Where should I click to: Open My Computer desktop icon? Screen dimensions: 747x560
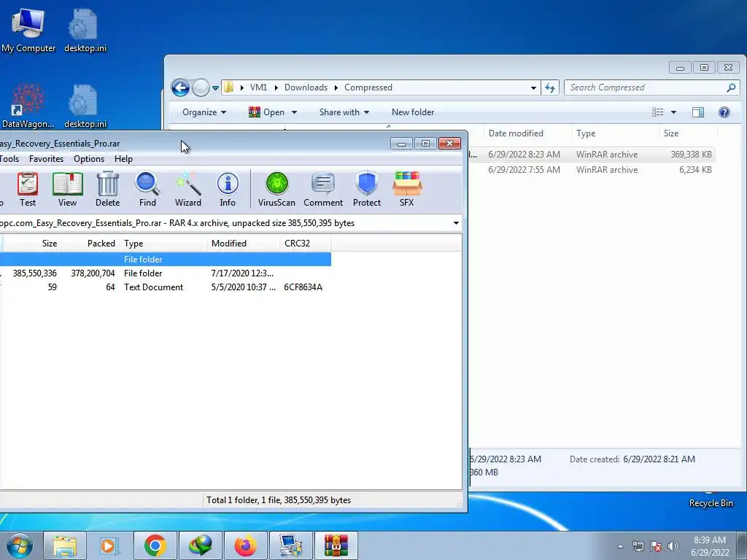click(28, 29)
